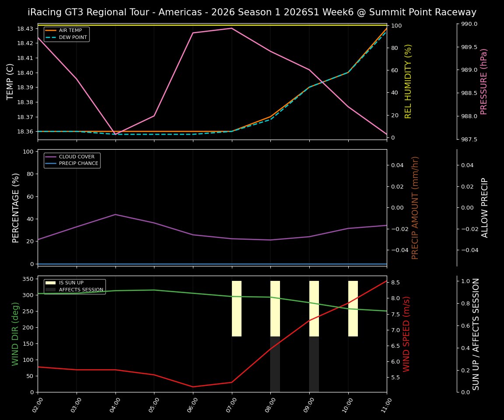Image resolution: width=504 pixels, height=420 pixels.
Task: Click the IS SUN UP yellow legend swatch
Action: [49, 283]
